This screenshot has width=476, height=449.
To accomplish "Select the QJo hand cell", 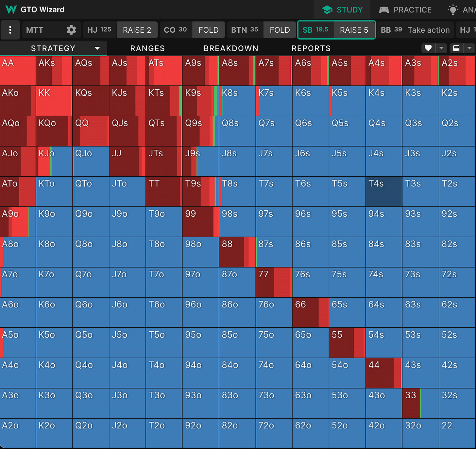I will [91, 161].
